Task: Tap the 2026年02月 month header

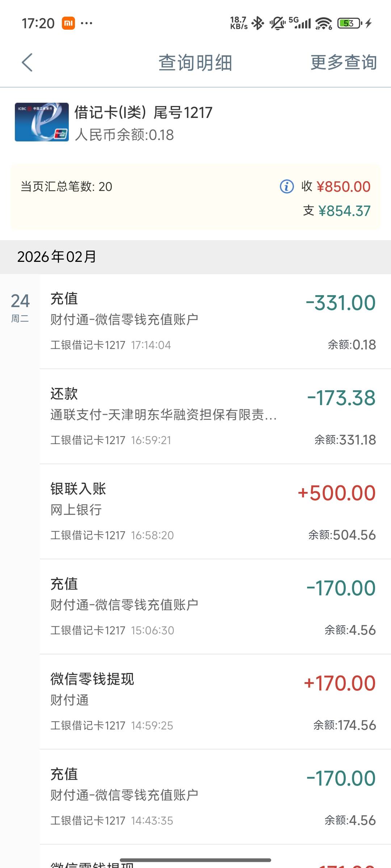Action: (x=57, y=257)
